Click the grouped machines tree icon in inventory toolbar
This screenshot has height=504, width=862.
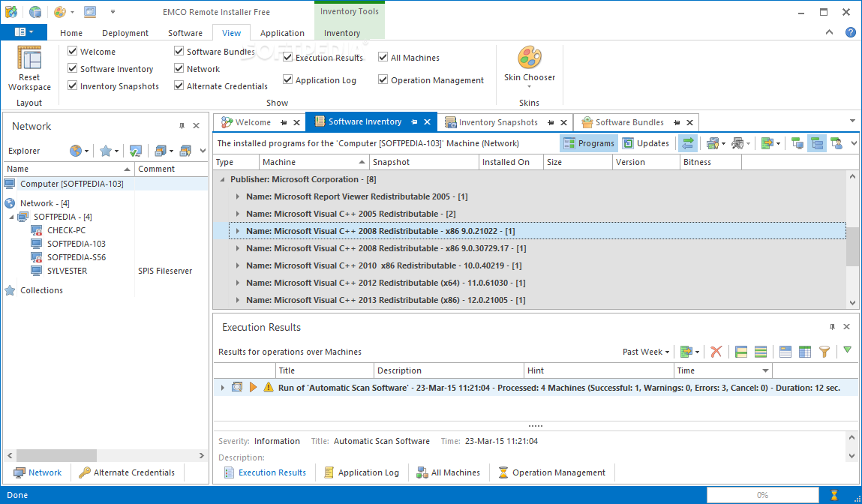click(817, 143)
